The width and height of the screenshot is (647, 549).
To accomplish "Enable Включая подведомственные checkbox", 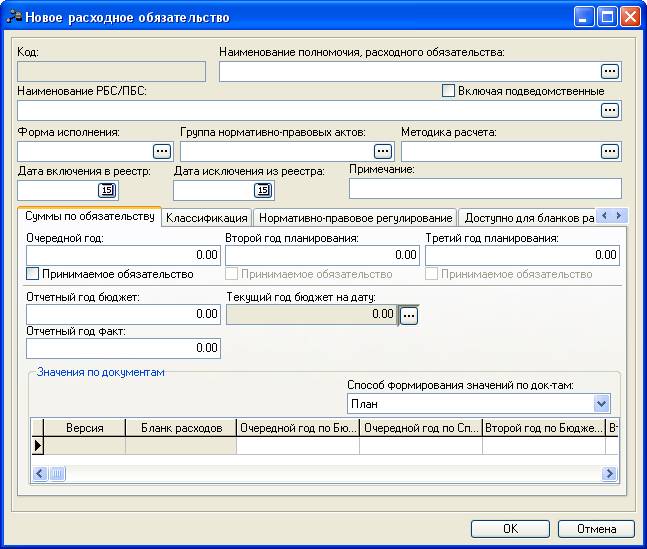I will (x=448, y=91).
